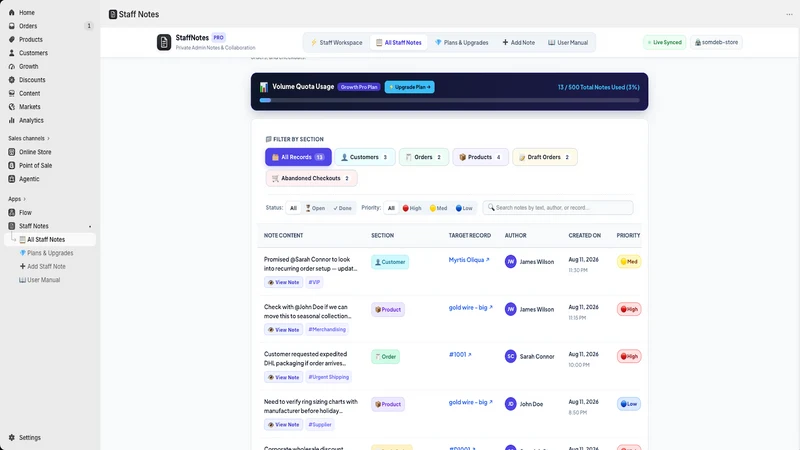800x450 pixels.
Task: Collapse the Staff Notes sidebar group
Action: pos(90,227)
